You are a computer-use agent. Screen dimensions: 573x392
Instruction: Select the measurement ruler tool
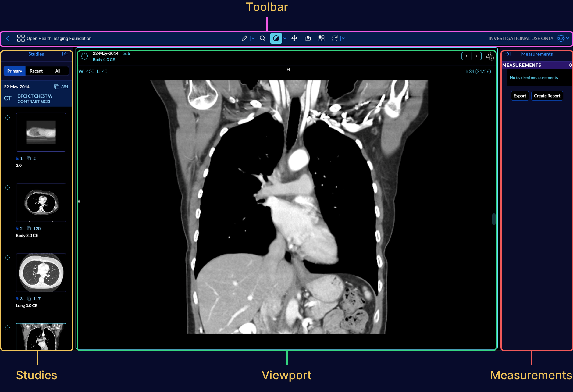pyautogui.click(x=244, y=38)
